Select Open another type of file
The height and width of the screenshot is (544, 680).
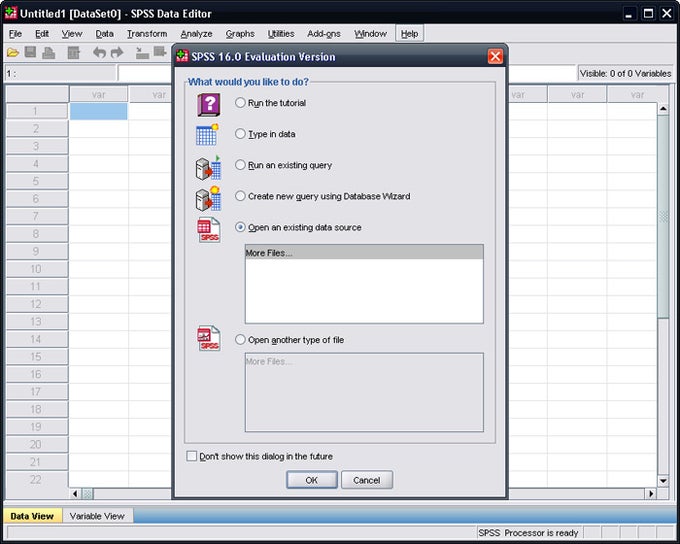(x=240, y=340)
